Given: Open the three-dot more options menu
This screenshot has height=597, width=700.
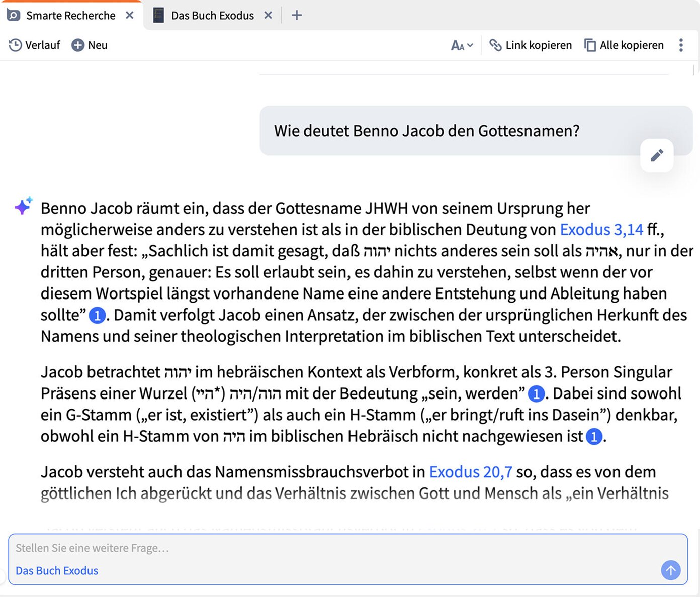Looking at the screenshot, I should pos(681,45).
